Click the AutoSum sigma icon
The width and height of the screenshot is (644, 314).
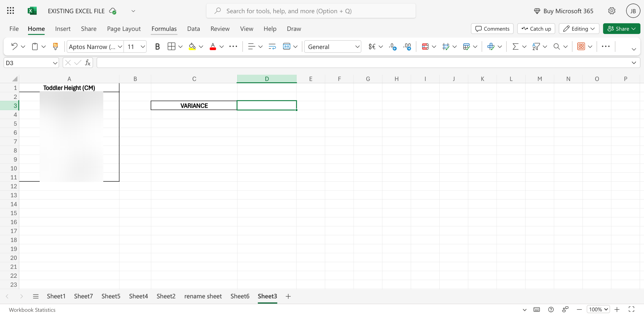pos(515,47)
